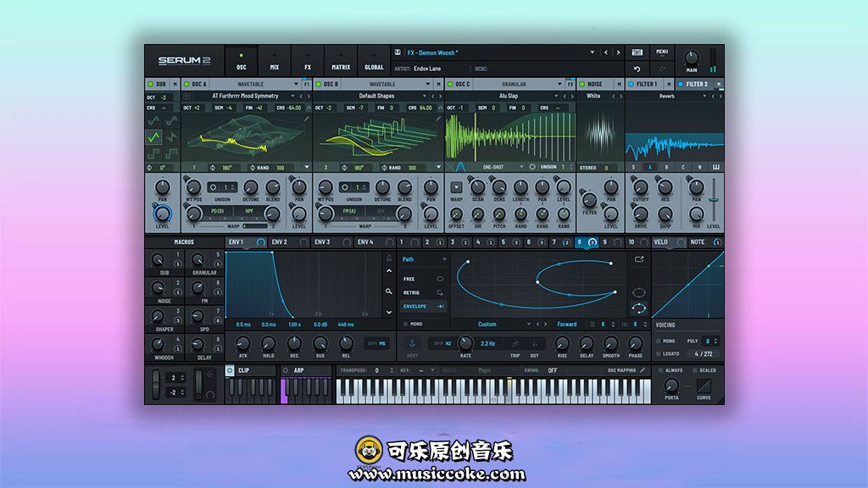The width and height of the screenshot is (868, 488).
Task: Enable ALWAYS portamento checkbox
Action: [x=660, y=370]
